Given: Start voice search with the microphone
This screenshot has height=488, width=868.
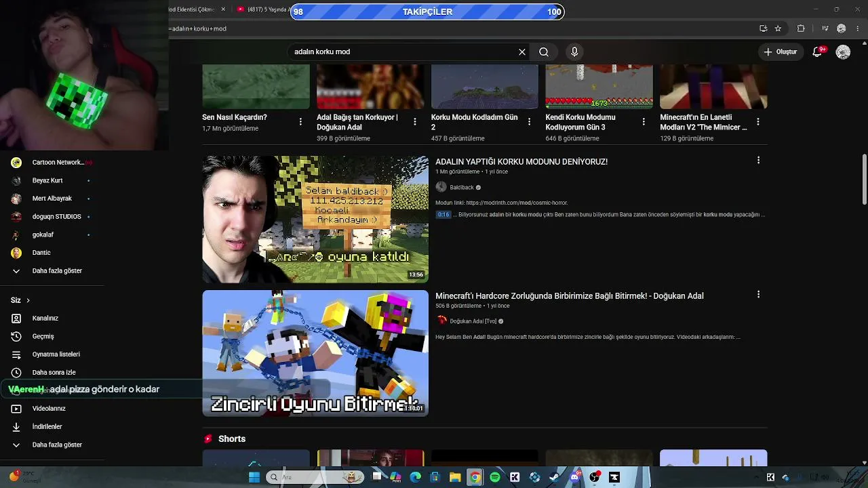Looking at the screenshot, I should click(x=574, y=52).
